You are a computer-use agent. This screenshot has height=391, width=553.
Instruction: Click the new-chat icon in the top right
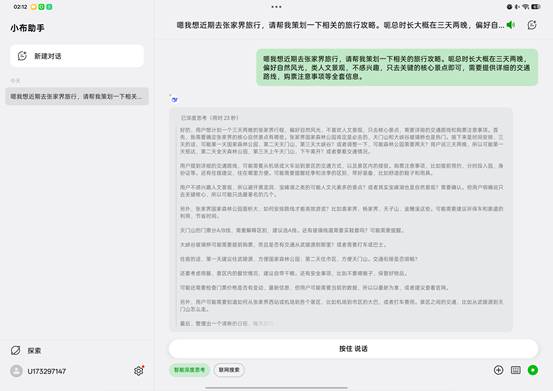point(532,25)
